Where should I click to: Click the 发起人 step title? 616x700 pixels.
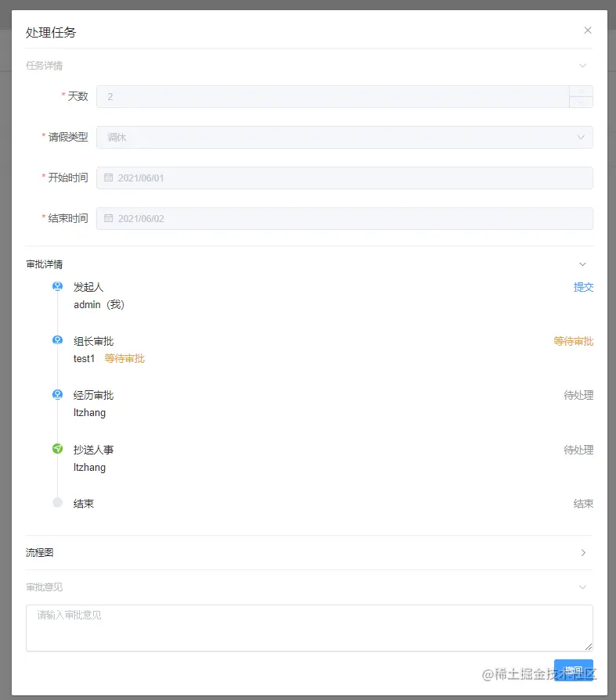point(88,287)
